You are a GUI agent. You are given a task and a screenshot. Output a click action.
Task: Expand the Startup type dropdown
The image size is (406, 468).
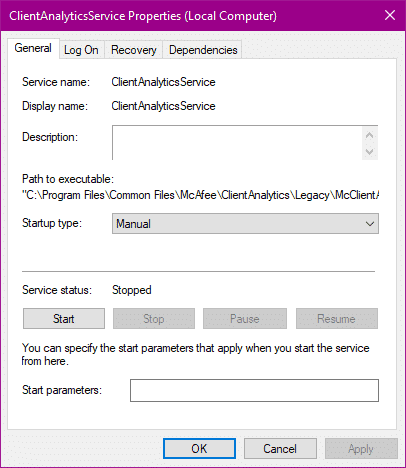(245, 224)
